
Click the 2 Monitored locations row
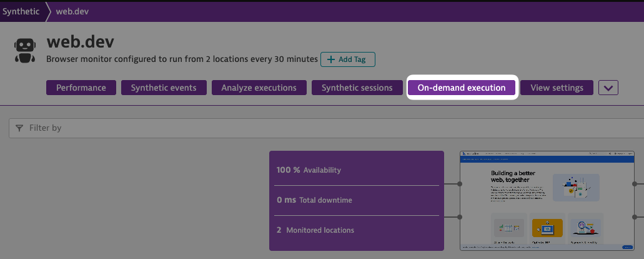pyautogui.click(x=357, y=230)
